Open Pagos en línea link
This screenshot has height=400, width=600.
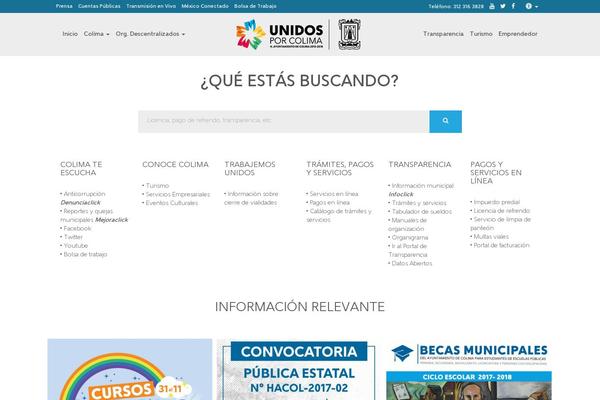tap(329, 202)
